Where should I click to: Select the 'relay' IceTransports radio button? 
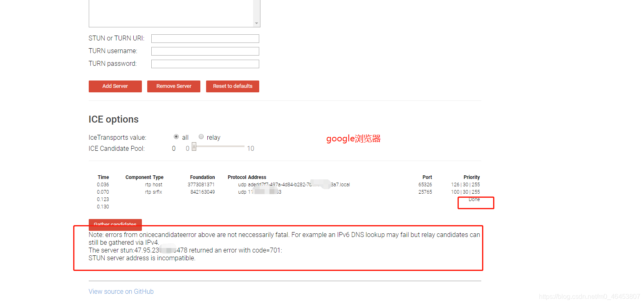201,137
